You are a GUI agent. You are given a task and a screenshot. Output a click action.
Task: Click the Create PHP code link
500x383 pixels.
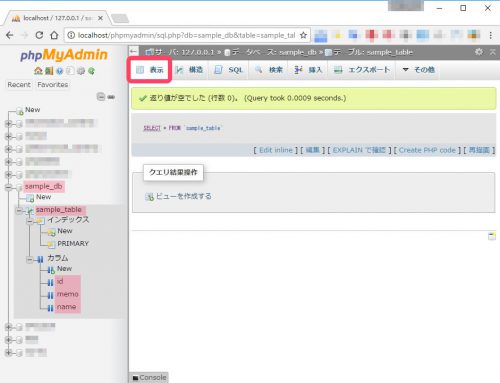pos(427,150)
